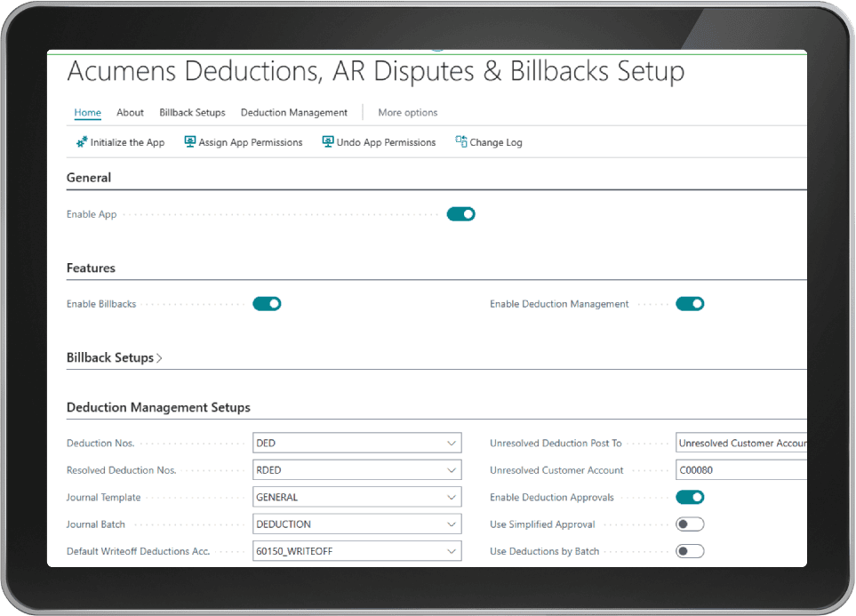Click the 60150_WRITEOFF account field
The height and width of the screenshot is (616, 856).
(357, 551)
